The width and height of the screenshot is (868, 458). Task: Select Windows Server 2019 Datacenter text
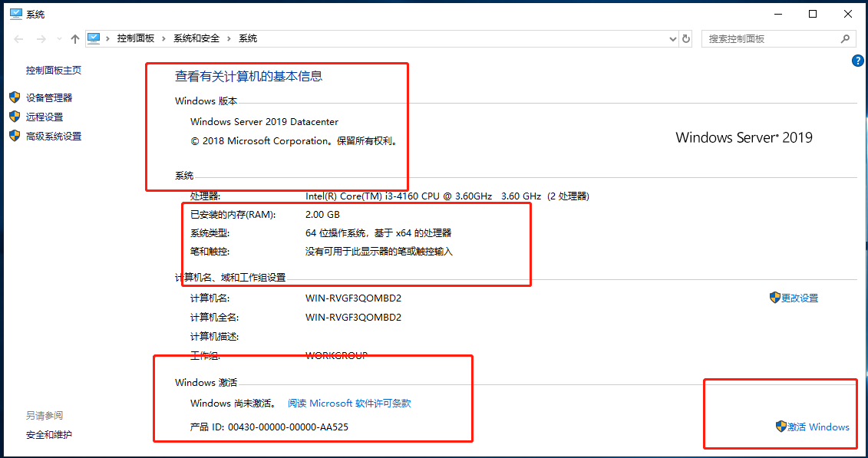(264, 122)
